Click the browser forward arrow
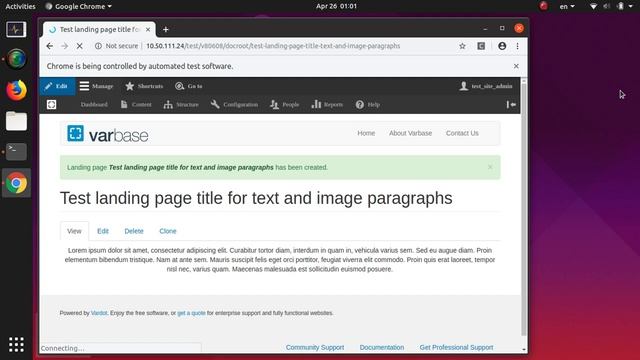The image size is (640, 360). [x=64, y=46]
